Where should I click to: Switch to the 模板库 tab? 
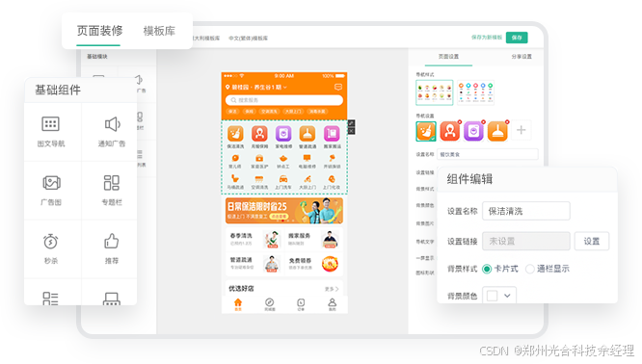[159, 31]
